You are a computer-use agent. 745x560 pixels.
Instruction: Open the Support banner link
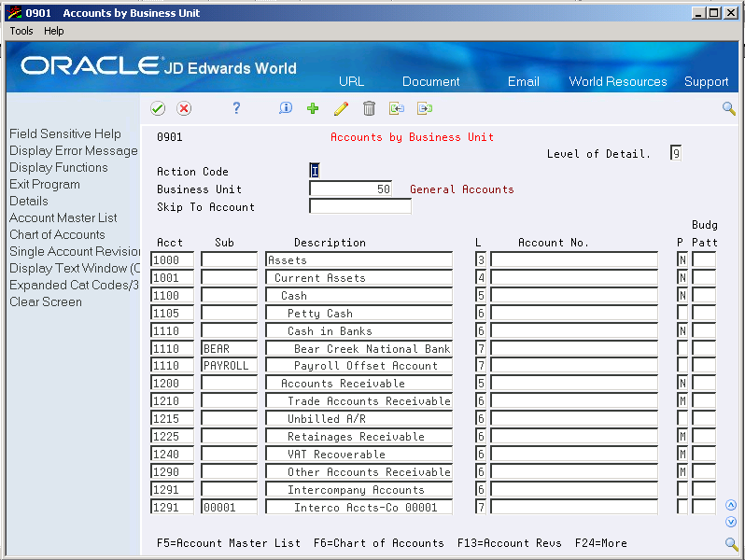click(707, 82)
